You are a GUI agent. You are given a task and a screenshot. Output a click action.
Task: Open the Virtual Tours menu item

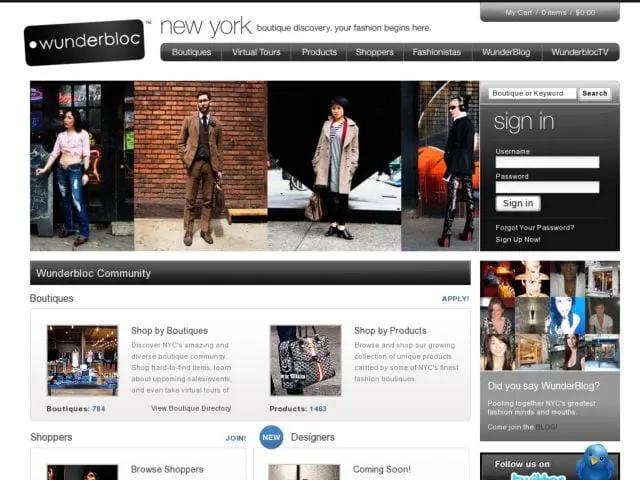point(256,52)
